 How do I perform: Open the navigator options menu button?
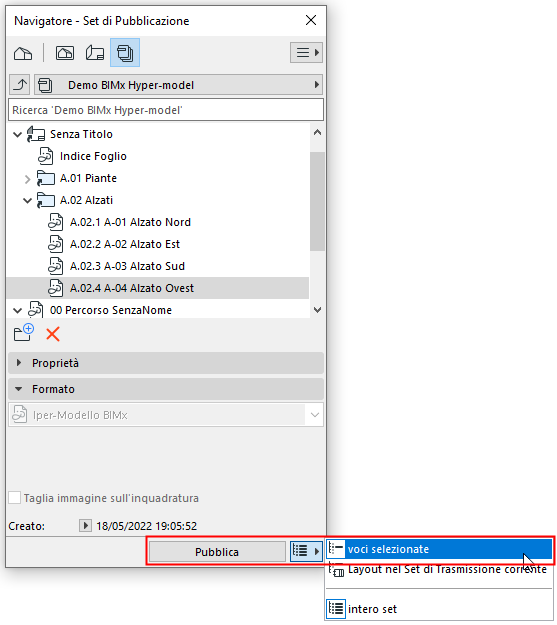coord(306,53)
